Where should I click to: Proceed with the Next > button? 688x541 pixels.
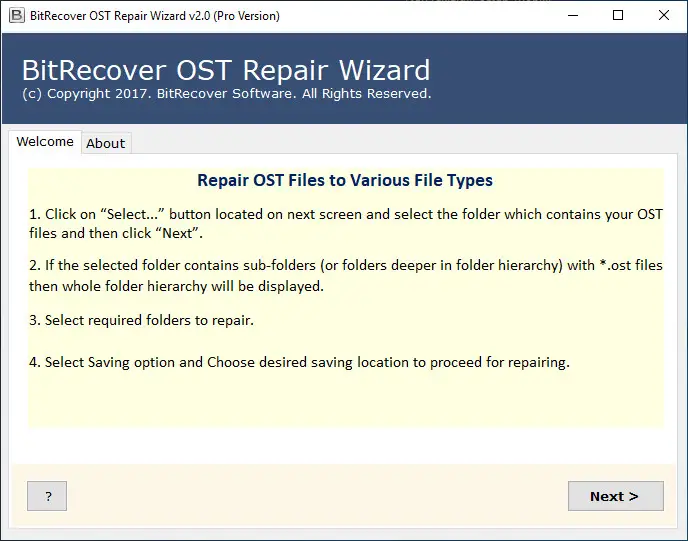point(616,496)
